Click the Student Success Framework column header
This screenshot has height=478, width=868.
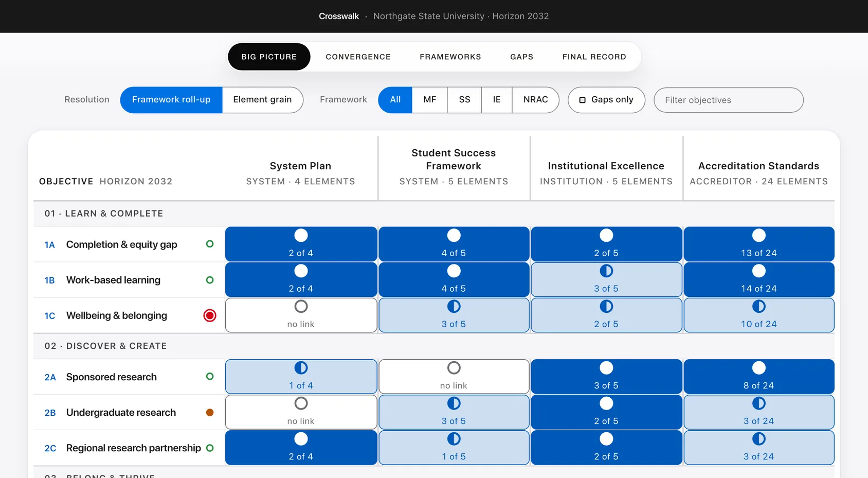[454, 167]
